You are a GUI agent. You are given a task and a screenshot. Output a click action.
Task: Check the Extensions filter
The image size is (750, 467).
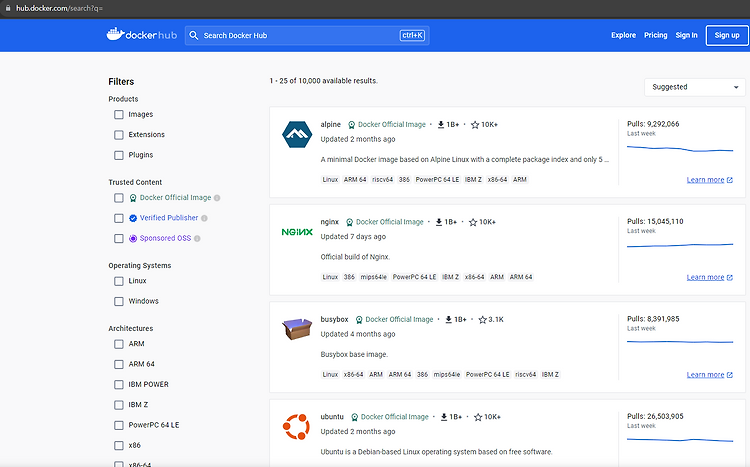[x=119, y=135]
